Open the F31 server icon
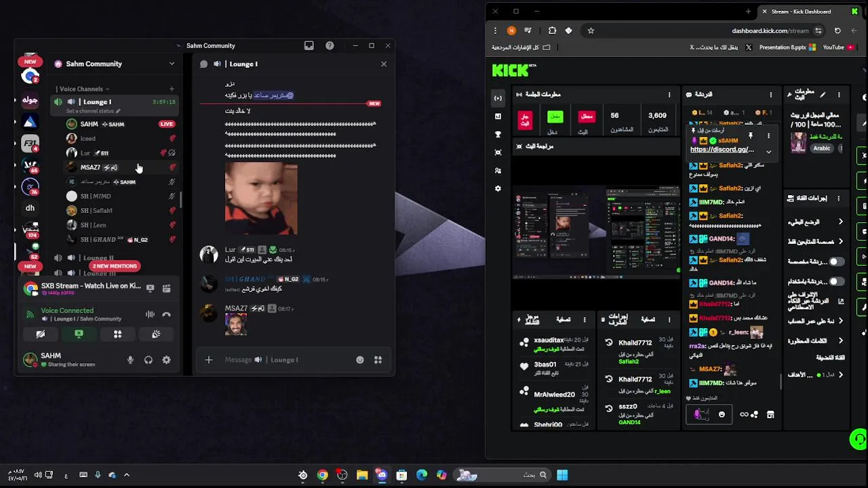 click(x=30, y=143)
